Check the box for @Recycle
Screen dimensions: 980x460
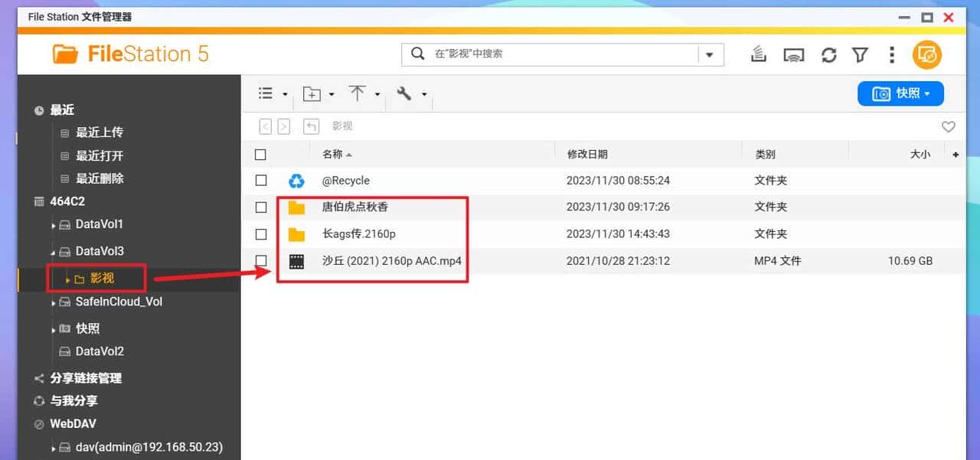[261, 181]
